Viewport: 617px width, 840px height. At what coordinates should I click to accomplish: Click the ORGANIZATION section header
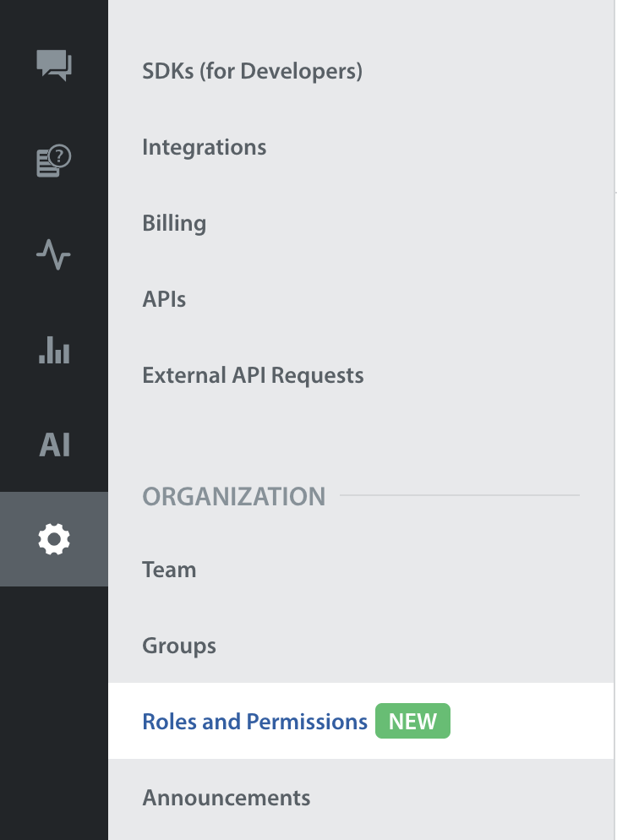pos(233,496)
